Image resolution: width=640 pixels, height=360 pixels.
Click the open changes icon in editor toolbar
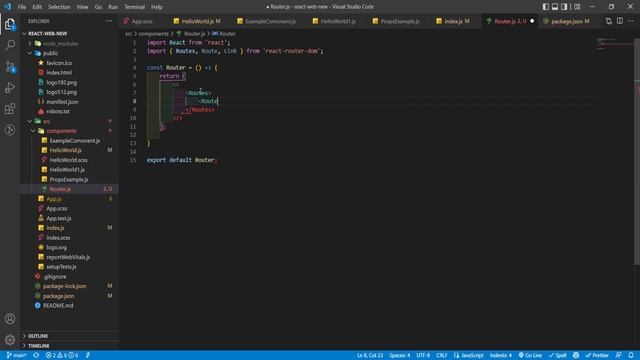609,21
